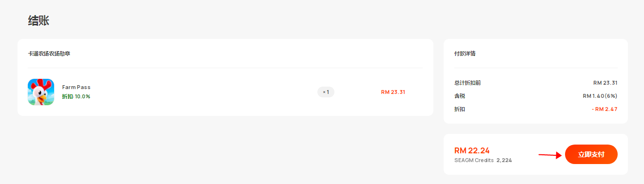Select the 折扣 discount row label
The width and height of the screenshot is (644, 184).
(x=459, y=109)
